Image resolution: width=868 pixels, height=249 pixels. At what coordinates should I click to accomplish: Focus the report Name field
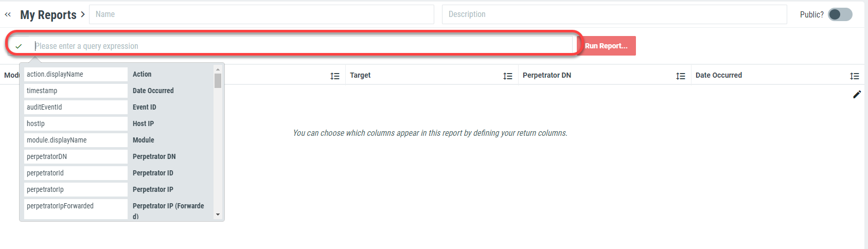click(261, 14)
